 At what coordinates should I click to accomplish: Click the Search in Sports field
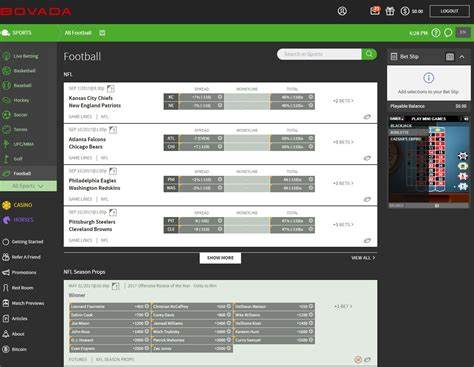click(319, 54)
